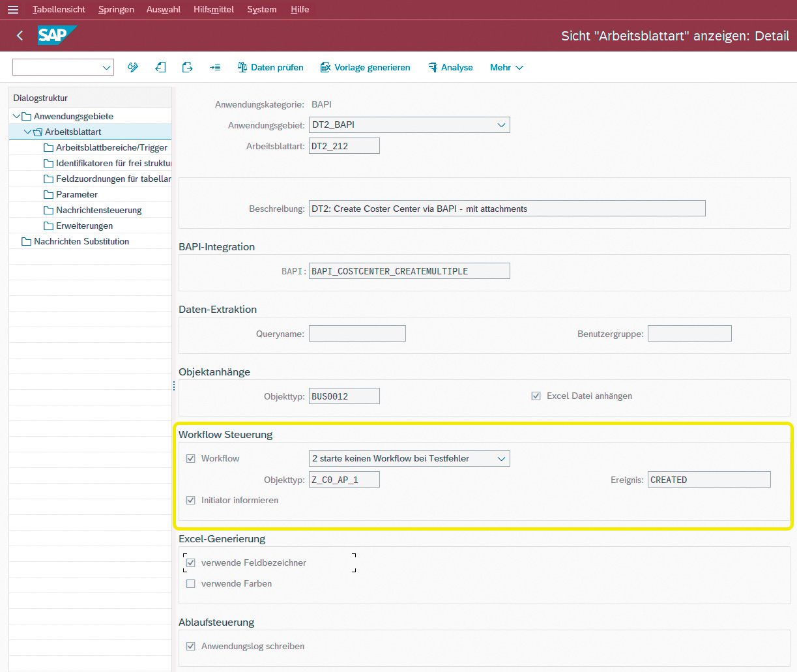Click the SAP logo
Viewport: 797px width, 672px height.
click(x=57, y=35)
